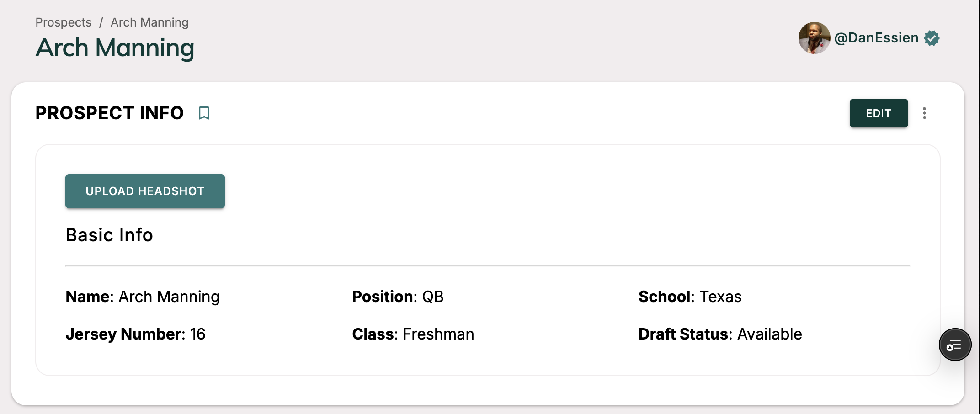Click the PROSPECT INFO heading
The width and height of the screenshot is (980, 414).
(110, 113)
